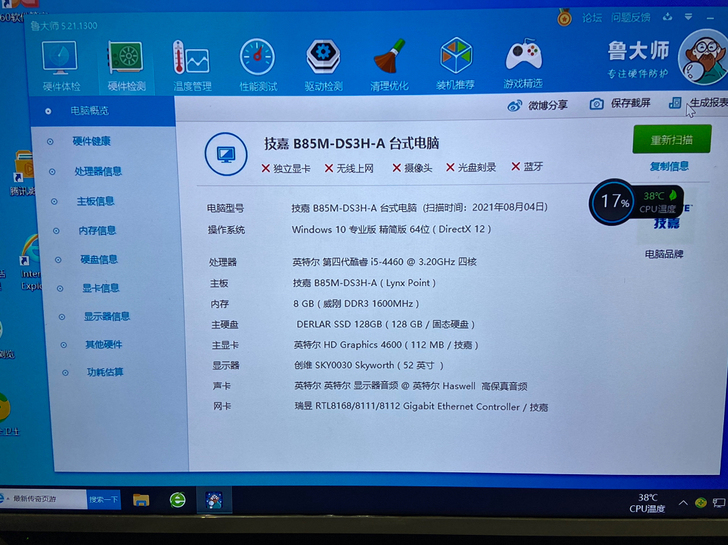This screenshot has width=728, height=545.
Task: Open 主板信息 in the sidebar
Action: pyautogui.click(x=95, y=201)
